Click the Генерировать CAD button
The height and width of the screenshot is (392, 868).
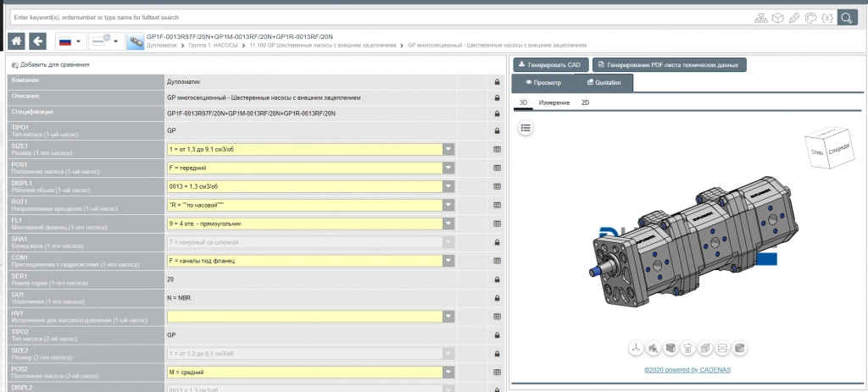pyautogui.click(x=549, y=65)
